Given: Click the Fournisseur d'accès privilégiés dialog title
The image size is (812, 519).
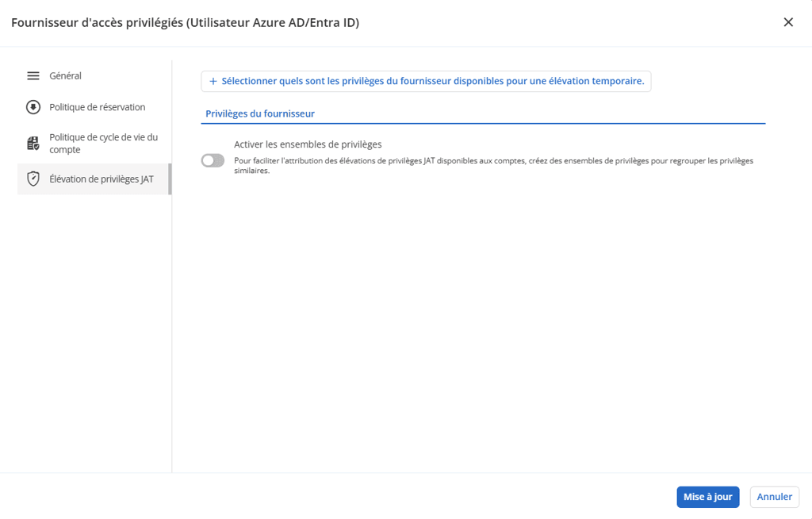Looking at the screenshot, I should (185, 23).
